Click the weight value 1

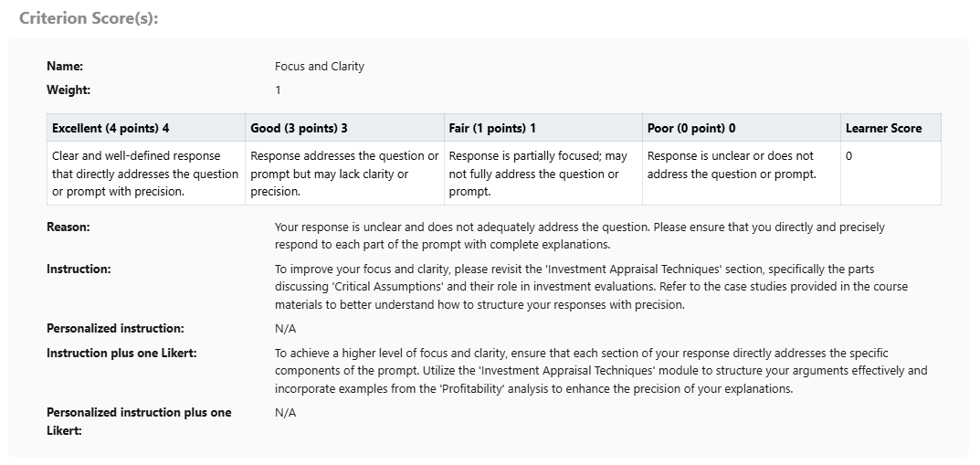[x=278, y=90]
